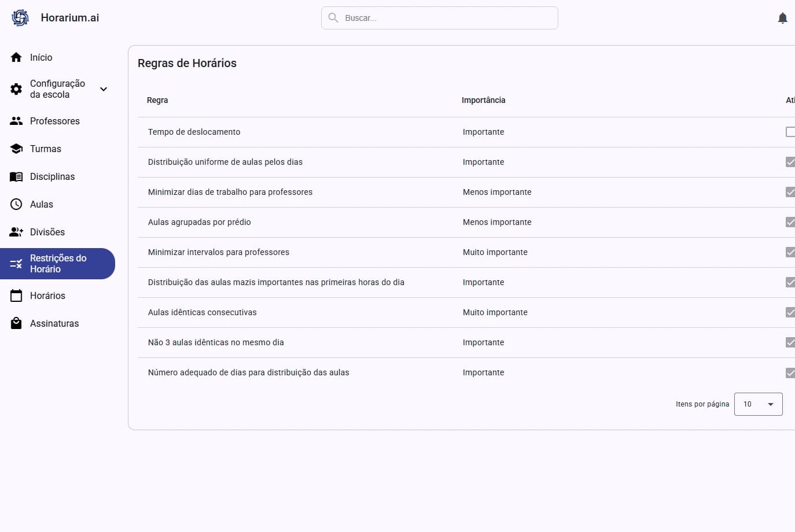Open the Itens por página dropdown
The height and width of the screenshot is (532, 795).
coord(758,404)
